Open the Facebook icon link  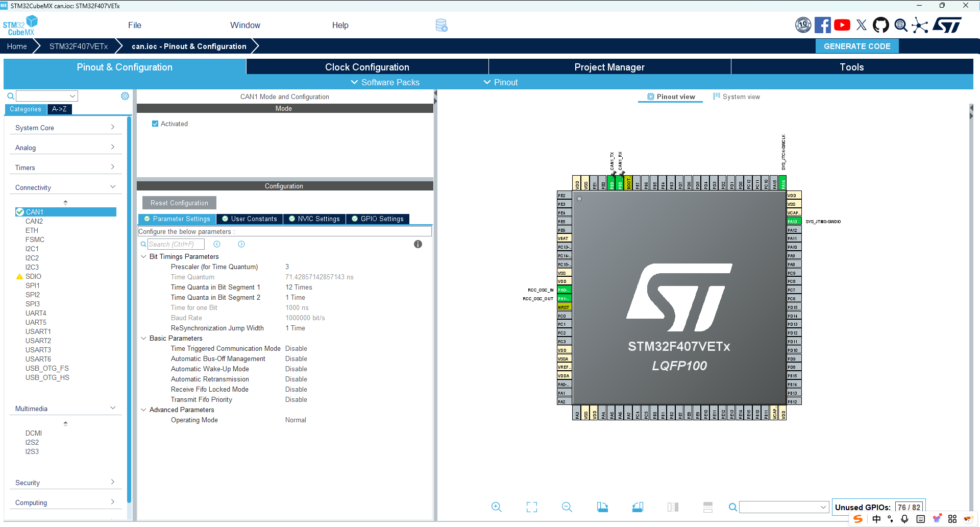822,25
